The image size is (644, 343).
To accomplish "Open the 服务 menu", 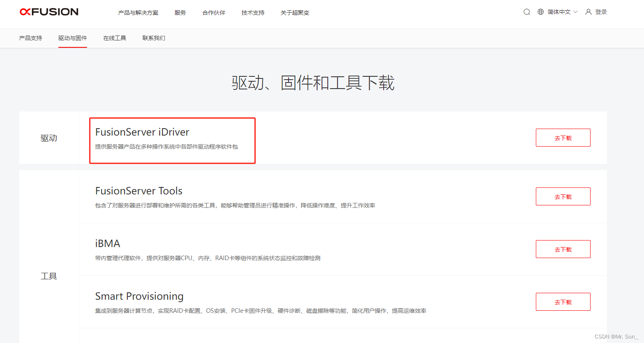I will point(180,13).
